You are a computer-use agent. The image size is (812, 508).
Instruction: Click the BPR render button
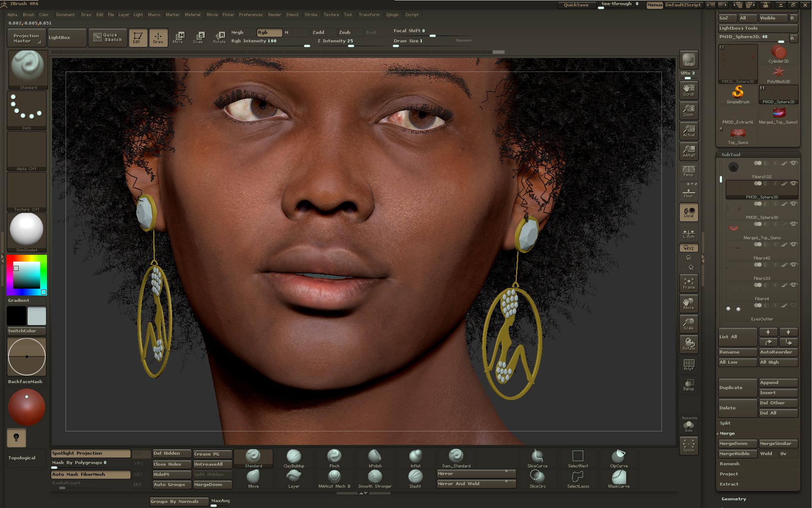689,60
